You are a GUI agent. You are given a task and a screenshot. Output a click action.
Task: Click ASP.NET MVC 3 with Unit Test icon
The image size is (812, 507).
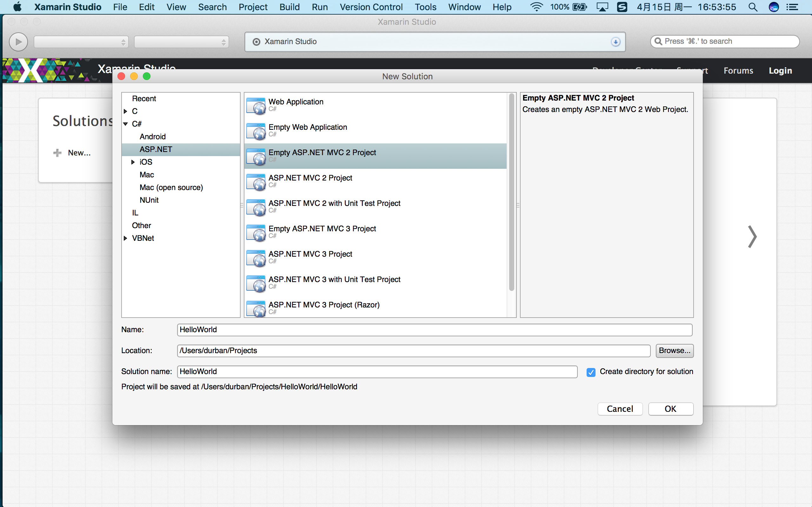[256, 284]
